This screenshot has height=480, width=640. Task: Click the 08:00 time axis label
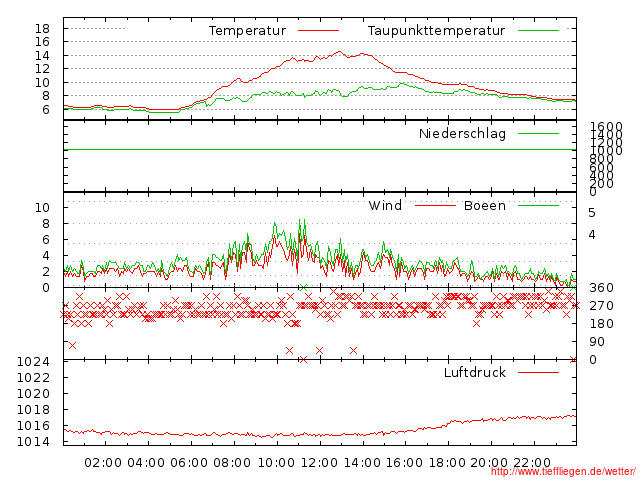(x=232, y=463)
